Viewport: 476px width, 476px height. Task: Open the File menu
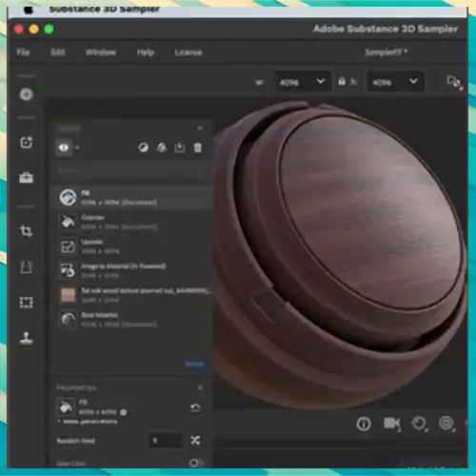coord(24,52)
